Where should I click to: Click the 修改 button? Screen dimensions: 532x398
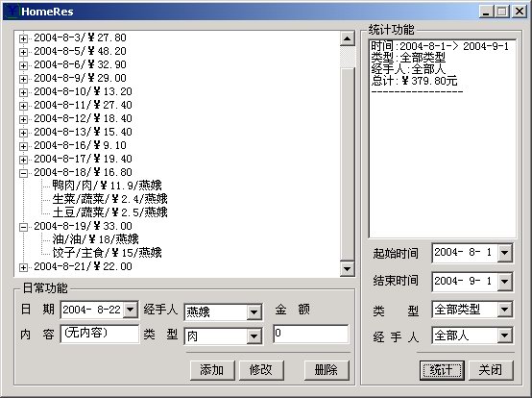[261, 370]
